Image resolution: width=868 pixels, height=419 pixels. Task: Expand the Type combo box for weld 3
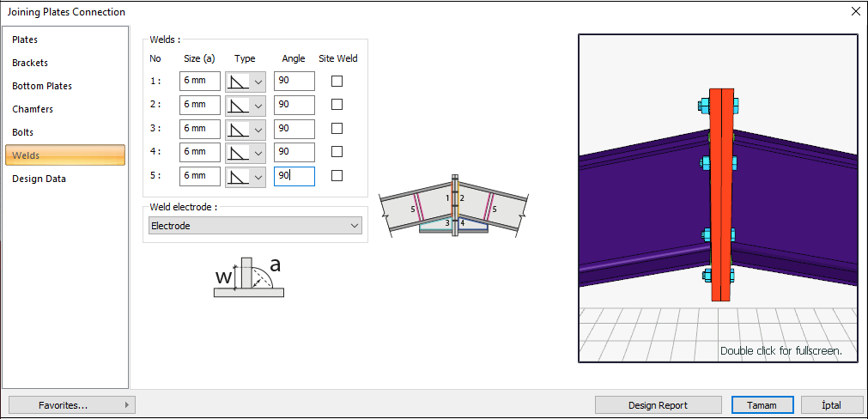click(246, 129)
